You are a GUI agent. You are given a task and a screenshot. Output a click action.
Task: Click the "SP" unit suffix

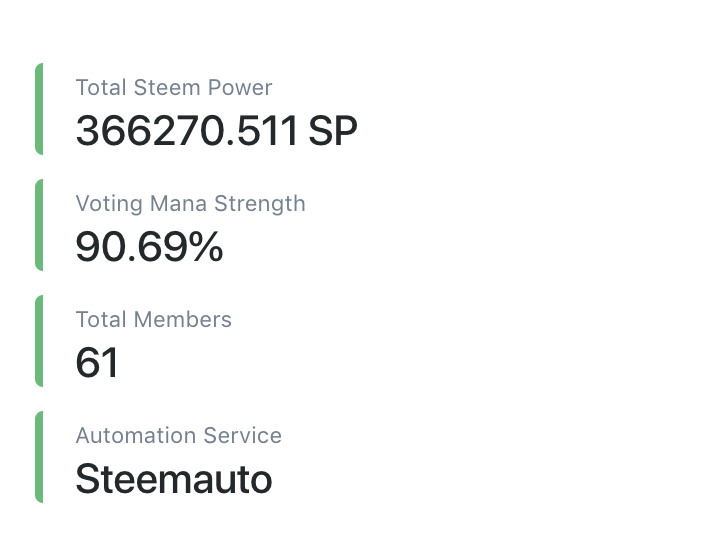coord(332,131)
